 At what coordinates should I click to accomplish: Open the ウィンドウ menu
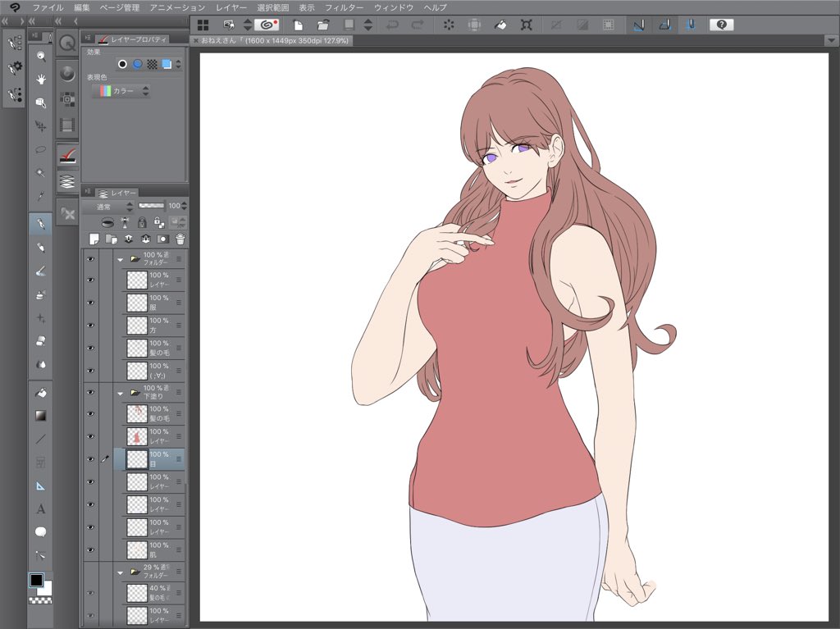(x=394, y=7)
